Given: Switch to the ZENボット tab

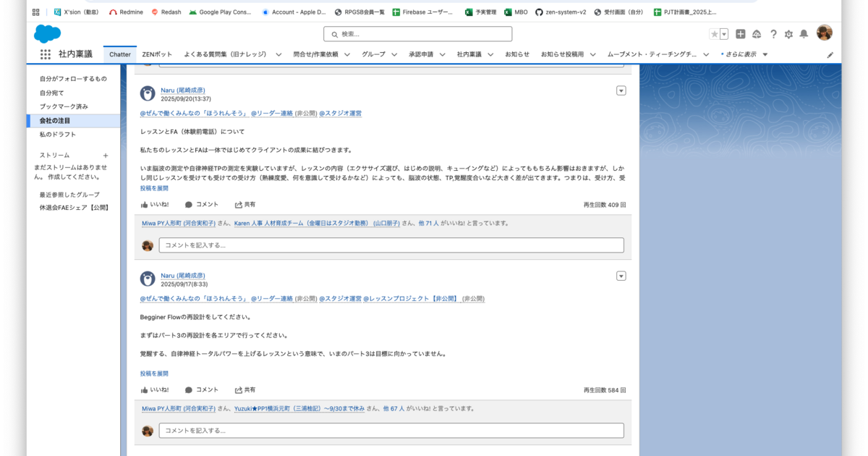Looking at the screenshot, I should coord(157,54).
